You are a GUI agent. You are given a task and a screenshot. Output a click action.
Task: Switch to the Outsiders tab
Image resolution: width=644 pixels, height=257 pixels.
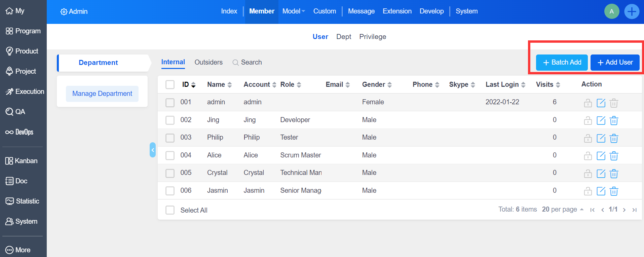pyautogui.click(x=209, y=62)
